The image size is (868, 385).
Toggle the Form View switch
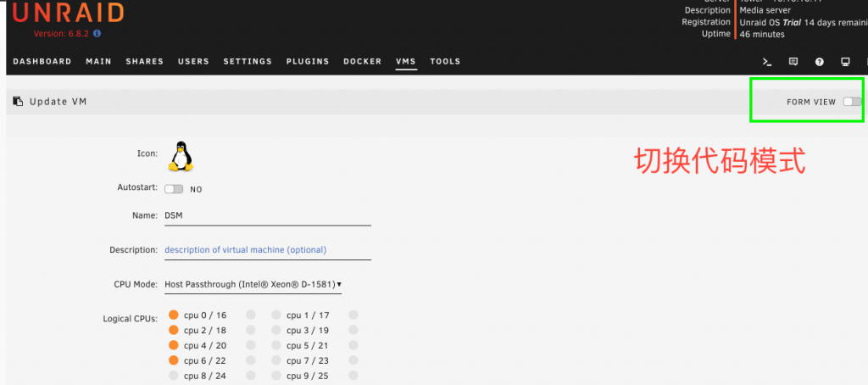(x=852, y=102)
